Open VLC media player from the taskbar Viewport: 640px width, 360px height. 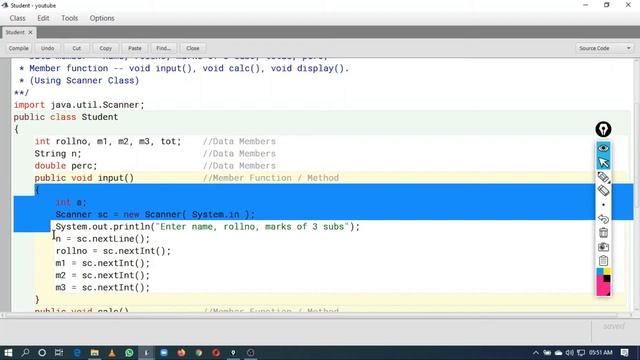point(112,352)
